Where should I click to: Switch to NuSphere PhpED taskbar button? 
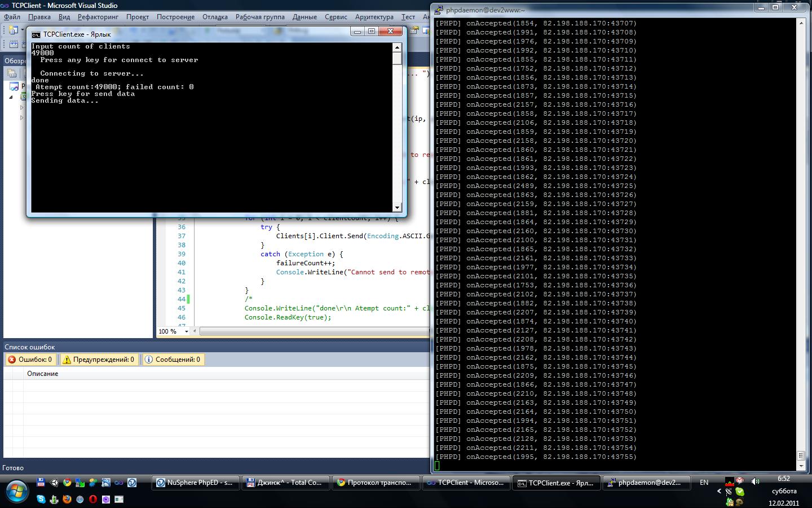coord(196,483)
